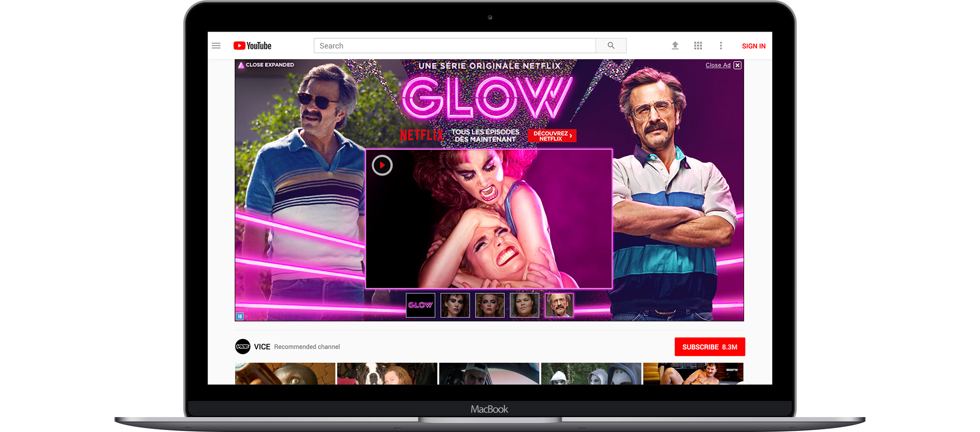Select the third character thumbnail with red lips
Screen dimensions: 980x432
click(490, 305)
